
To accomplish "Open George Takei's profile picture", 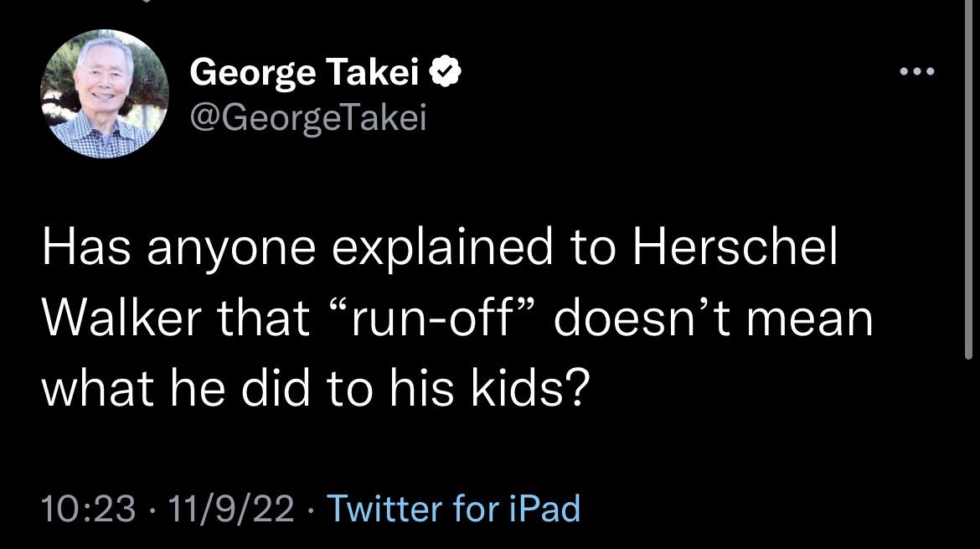I will [x=106, y=94].
